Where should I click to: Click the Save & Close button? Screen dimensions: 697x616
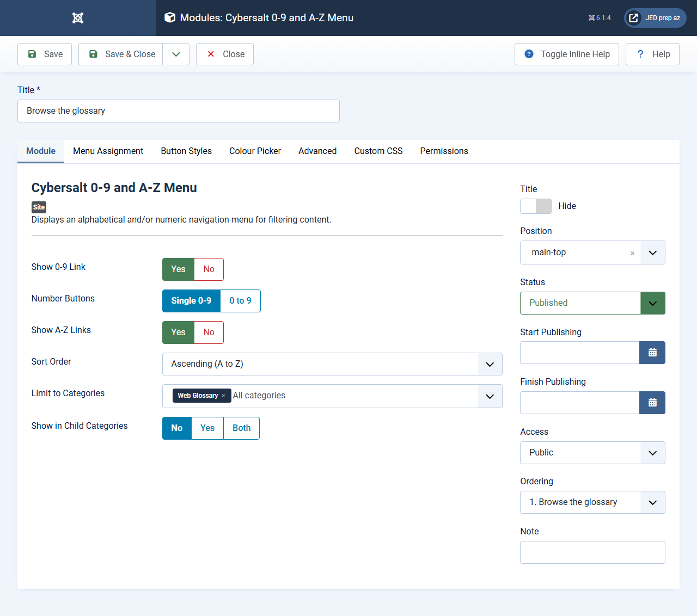coord(121,54)
